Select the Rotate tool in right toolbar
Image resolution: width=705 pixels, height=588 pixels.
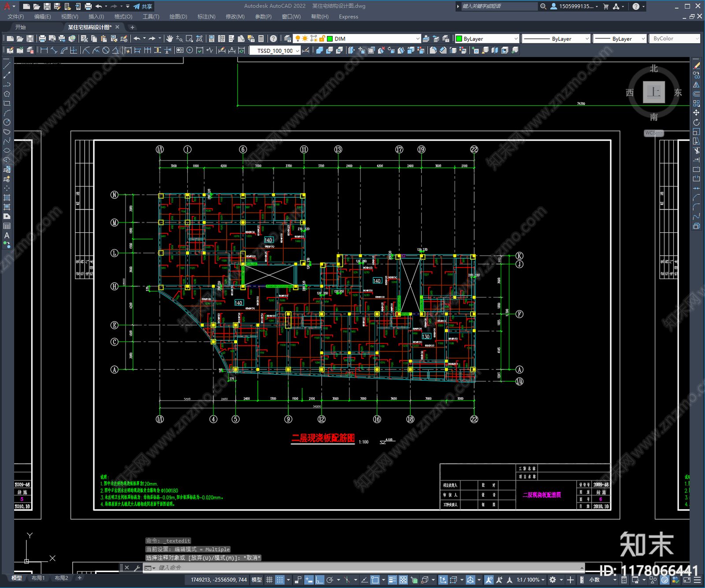(x=696, y=122)
